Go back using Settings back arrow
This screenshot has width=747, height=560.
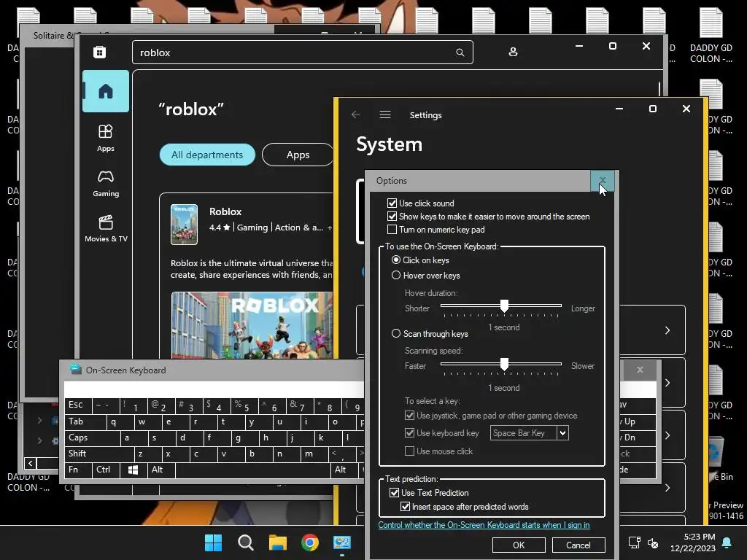(x=355, y=114)
